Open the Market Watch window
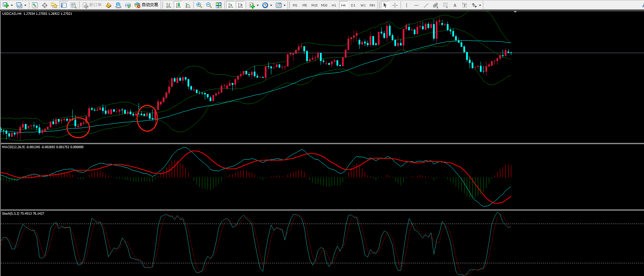This screenshot has height=276, width=644. (x=35, y=5)
